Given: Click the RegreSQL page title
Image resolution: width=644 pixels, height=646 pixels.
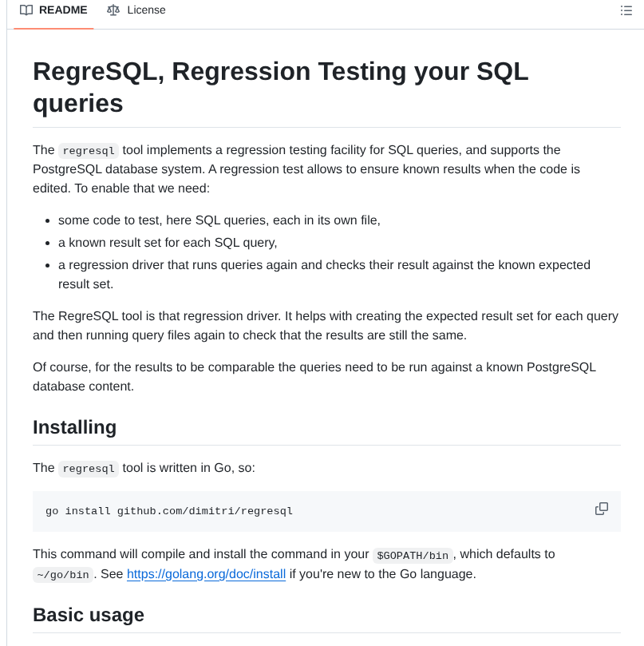Looking at the screenshot, I should click(280, 71).
